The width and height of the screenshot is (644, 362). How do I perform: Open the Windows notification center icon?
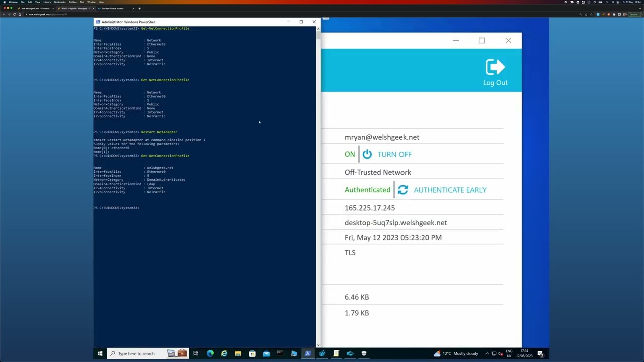point(540,353)
